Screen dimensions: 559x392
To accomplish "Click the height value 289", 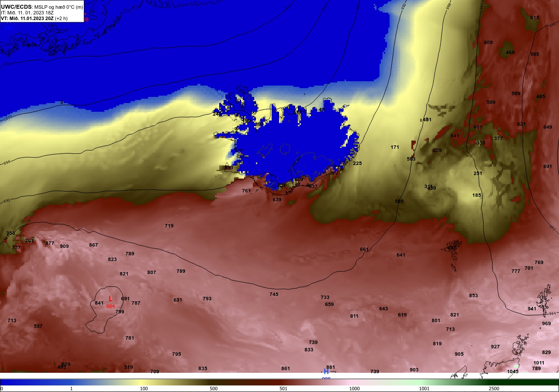I will coord(437,150).
